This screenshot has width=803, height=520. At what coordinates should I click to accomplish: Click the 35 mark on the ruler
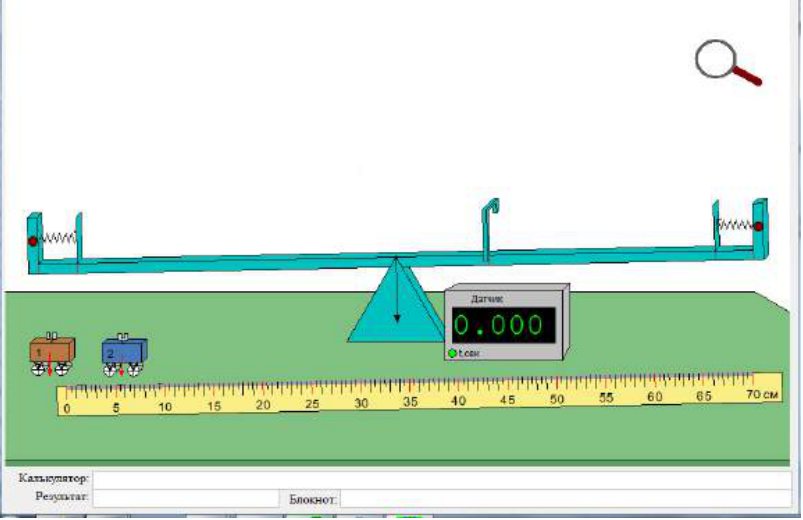coord(410,402)
